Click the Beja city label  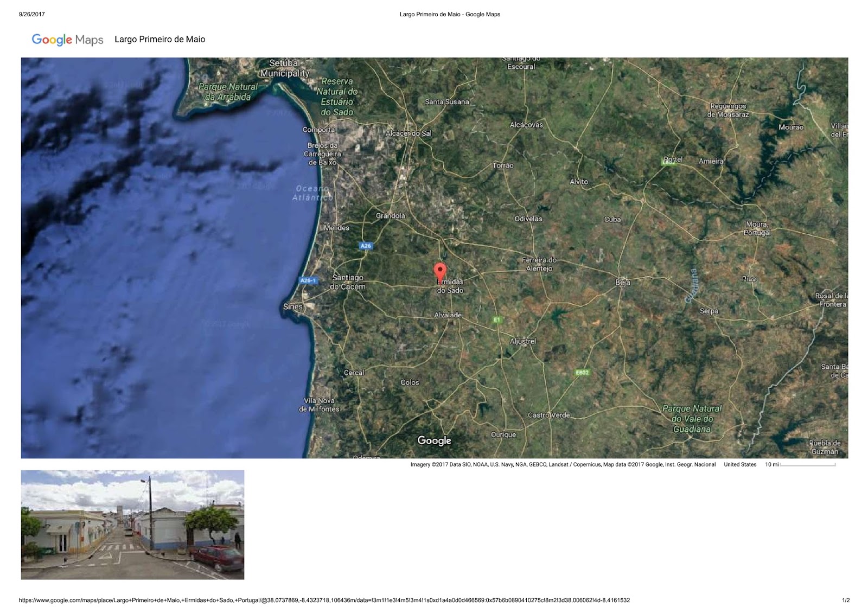[x=623, y=282]
